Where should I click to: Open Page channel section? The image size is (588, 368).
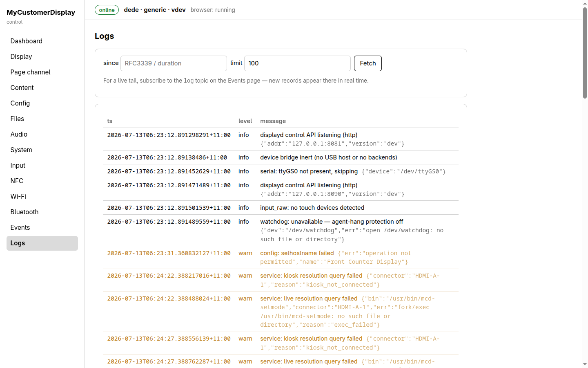(42, 72)
